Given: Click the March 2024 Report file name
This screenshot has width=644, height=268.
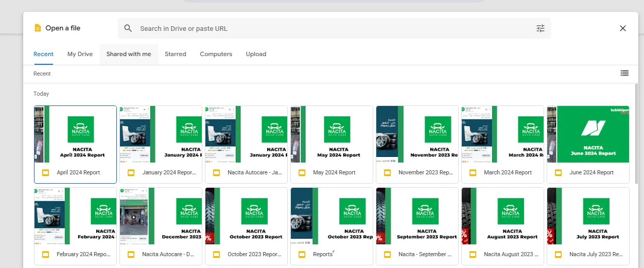Looking at the screenshot, I should [x=508, y=172].
